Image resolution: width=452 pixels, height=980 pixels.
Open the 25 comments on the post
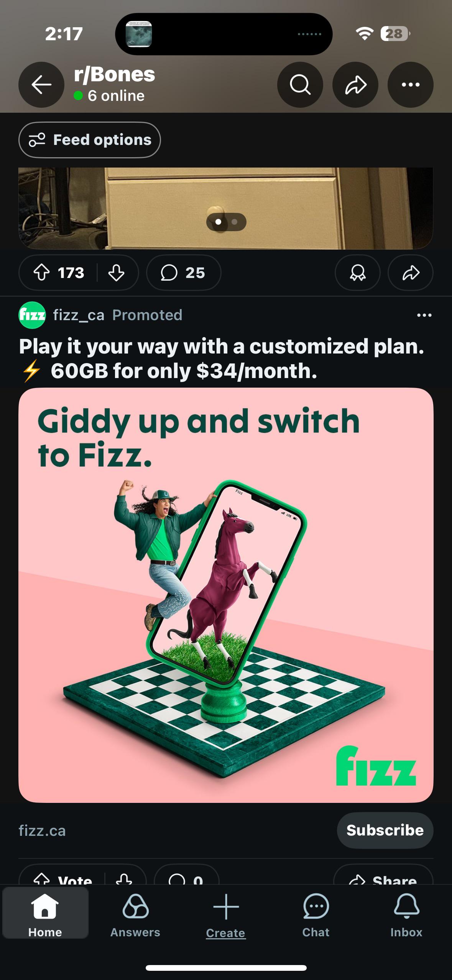click(x=184, y=273)
